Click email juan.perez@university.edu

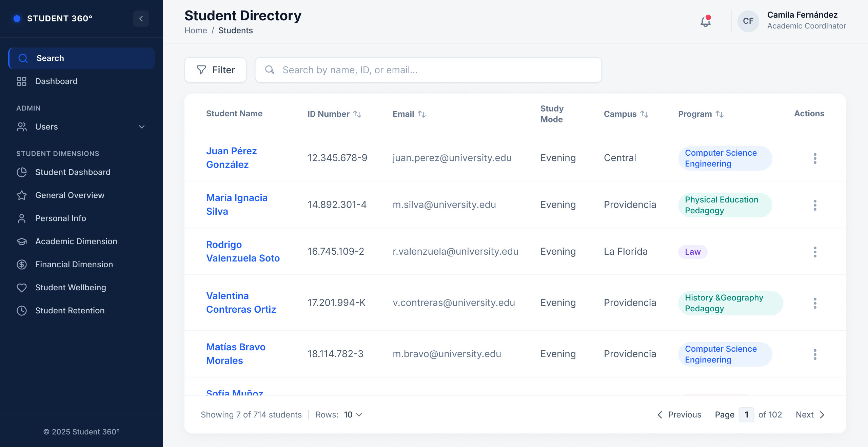point(452,158)
